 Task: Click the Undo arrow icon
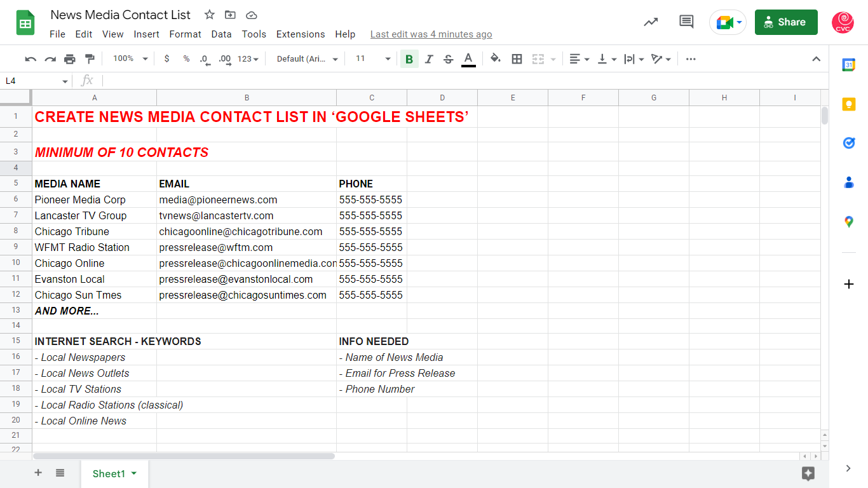(x=31, y=59)
